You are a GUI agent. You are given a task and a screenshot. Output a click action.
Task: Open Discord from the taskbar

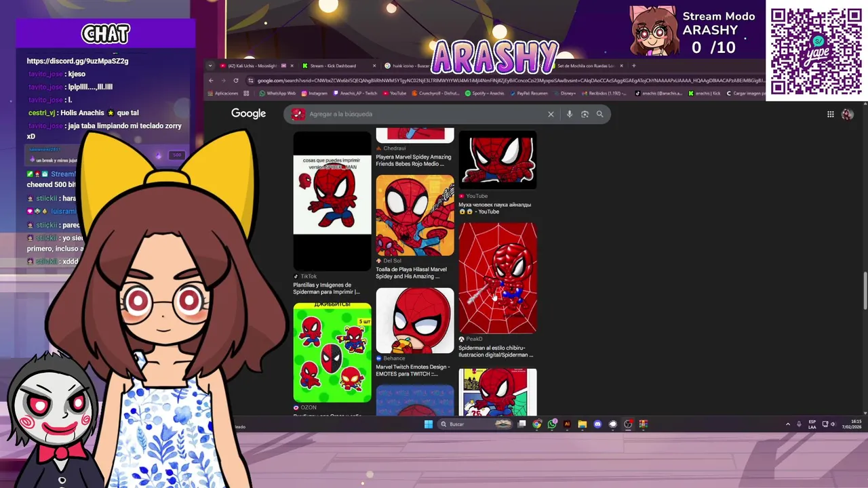point(597,424)
